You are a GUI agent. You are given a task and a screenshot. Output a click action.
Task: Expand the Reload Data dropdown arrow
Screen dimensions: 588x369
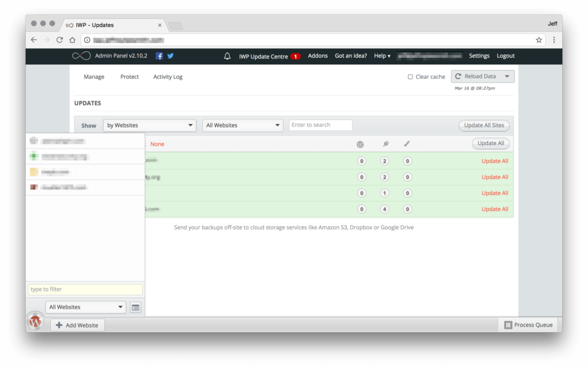[507, 76]
